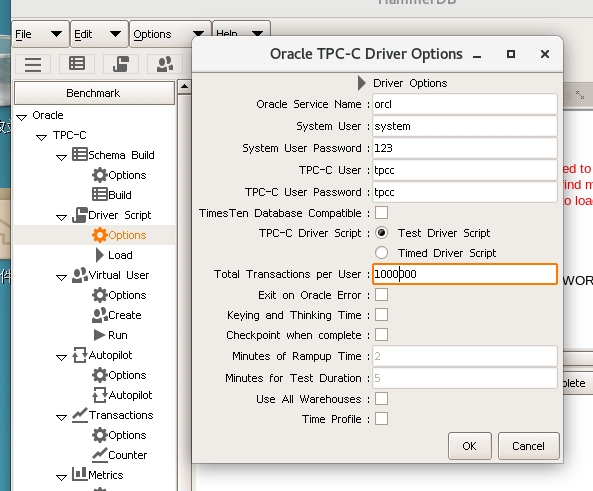Click the Counter chart icon in tree
The width and height of the screenshot is (593, 491).
100,455
